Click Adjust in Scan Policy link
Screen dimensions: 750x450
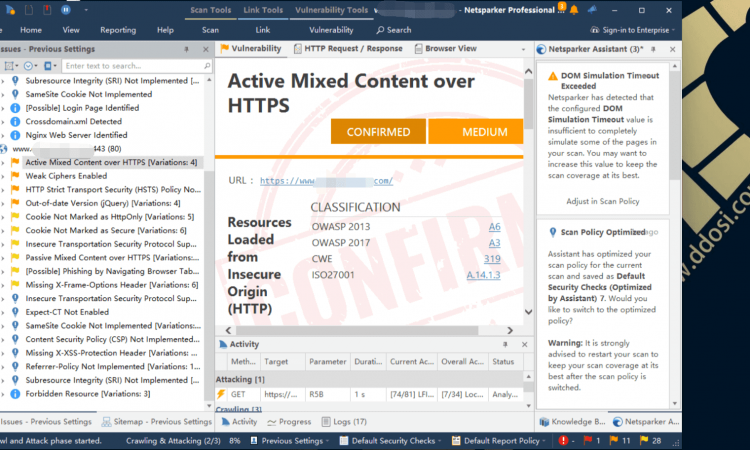pyautogui.click(x=603, y=201)
